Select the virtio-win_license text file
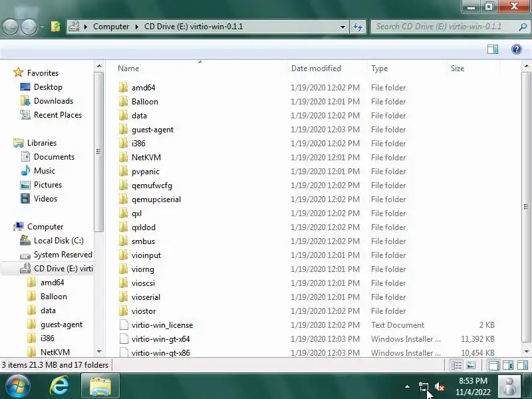 click(x=162, y=325)
